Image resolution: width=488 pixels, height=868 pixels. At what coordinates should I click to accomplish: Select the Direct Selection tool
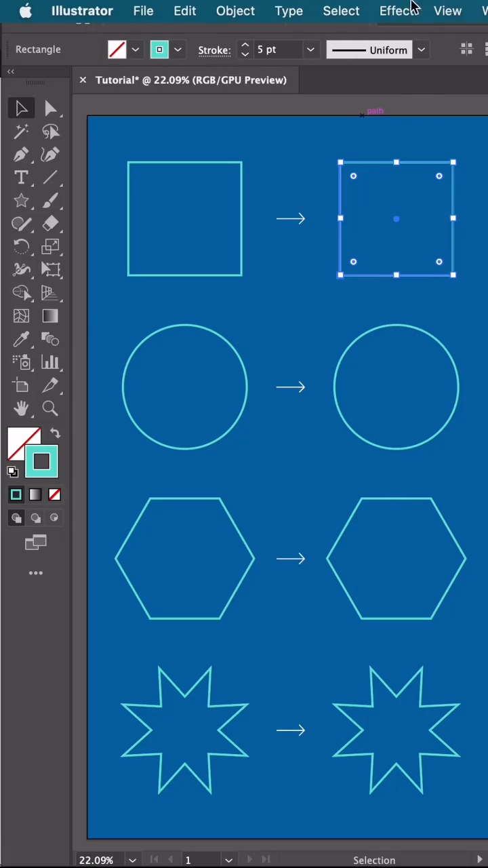pos(50,108)
